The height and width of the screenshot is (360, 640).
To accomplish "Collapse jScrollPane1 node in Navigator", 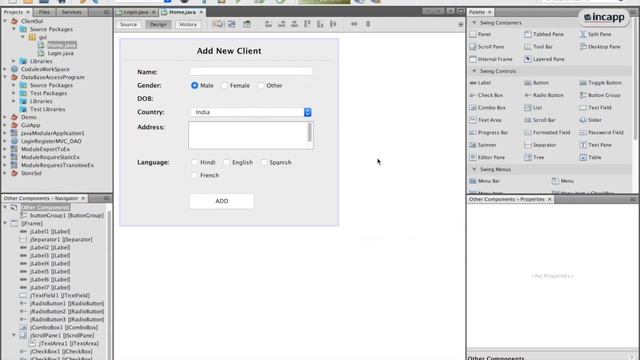I will (13, 336).
